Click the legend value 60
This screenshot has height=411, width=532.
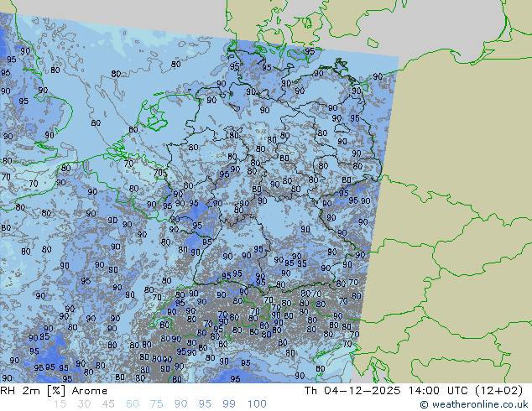coord(133,404)
